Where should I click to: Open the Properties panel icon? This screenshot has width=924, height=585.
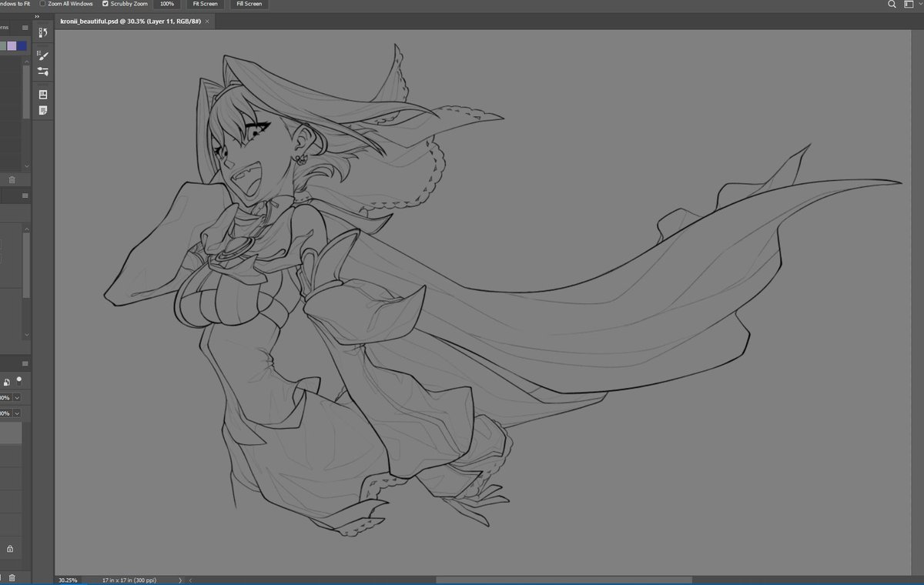tap(43, 95)
